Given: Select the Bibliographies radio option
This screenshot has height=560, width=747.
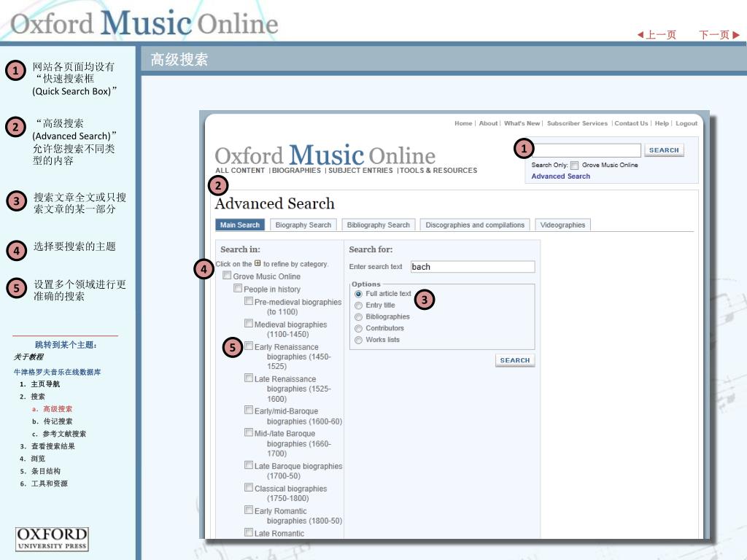Looking at the screenshot, I should pyautogui.click(x=359, y=317).
